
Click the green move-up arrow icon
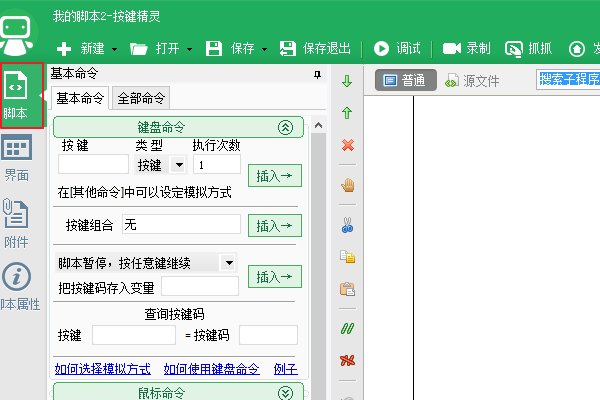point(347,113)
